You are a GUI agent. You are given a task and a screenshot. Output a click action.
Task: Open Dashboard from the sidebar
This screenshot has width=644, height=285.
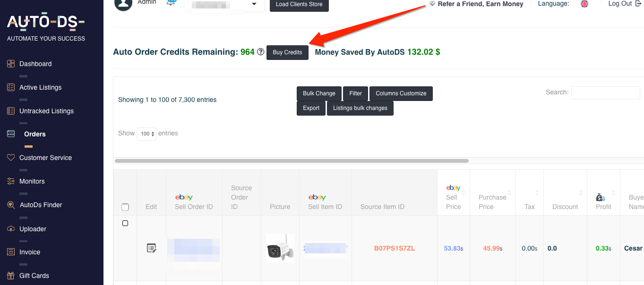click(x=35, y=64)
